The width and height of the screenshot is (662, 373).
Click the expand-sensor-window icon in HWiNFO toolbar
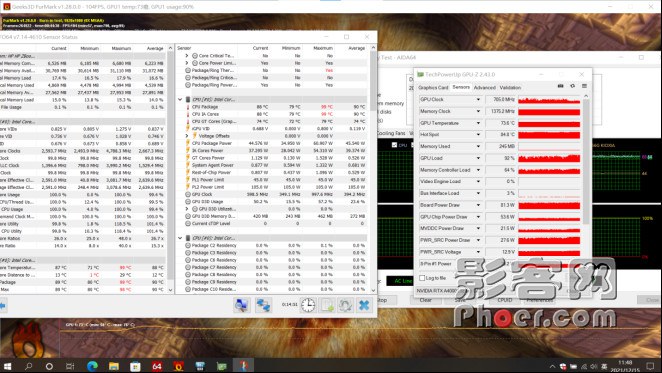[241, 305]
